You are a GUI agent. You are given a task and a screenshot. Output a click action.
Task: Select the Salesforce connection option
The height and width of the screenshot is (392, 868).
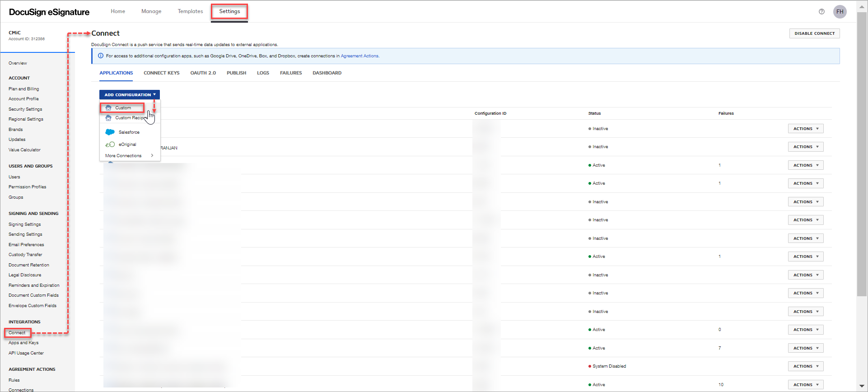pos(130,132)
